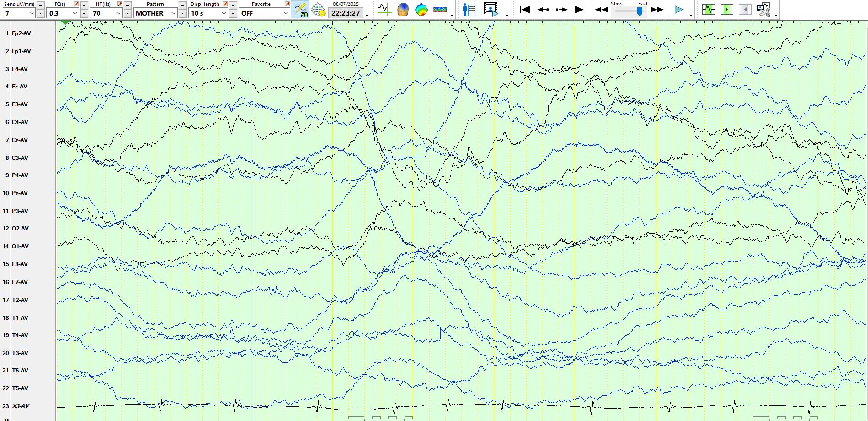This screenshot has width=868, height=421.
Task: Open the electrode montage settings icon
Action: tap(318, 10)
